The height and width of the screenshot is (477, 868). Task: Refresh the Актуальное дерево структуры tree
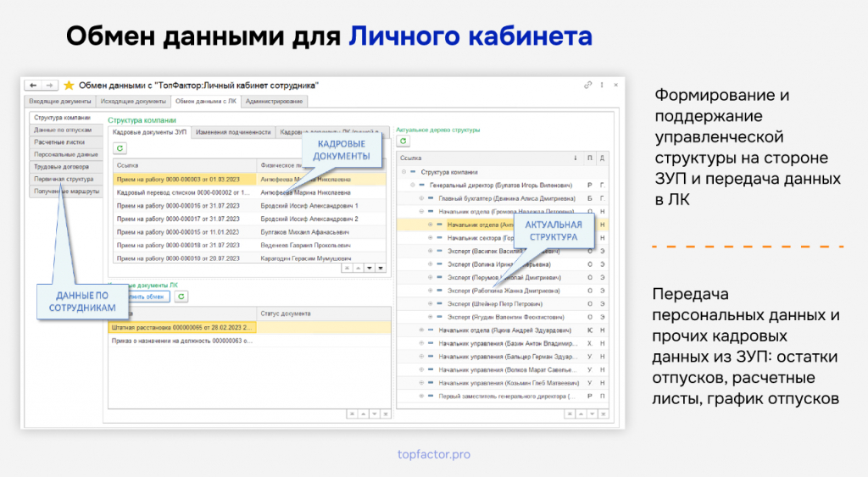coord(403,141)
